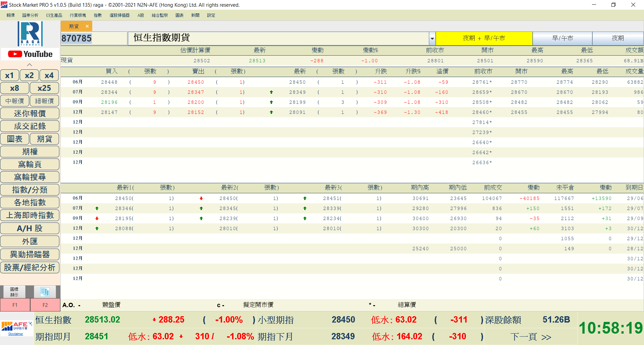Close the 期貨 tab with X
The height and width of the screenshot is (345, 644).
click(87, 26)
